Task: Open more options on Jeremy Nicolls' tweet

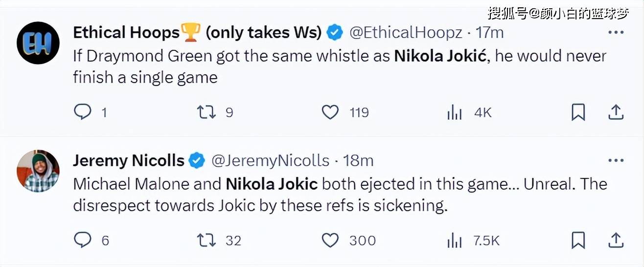Action: click(616, 160)
